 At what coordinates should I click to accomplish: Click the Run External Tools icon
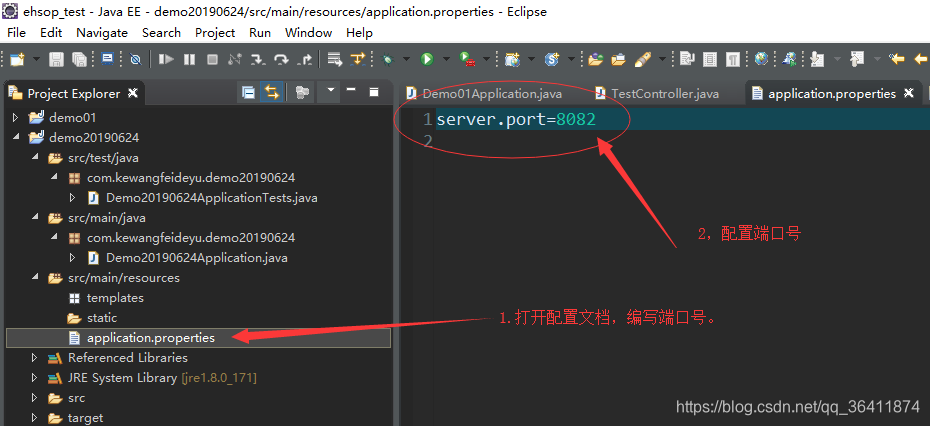[x=468, y=59]
